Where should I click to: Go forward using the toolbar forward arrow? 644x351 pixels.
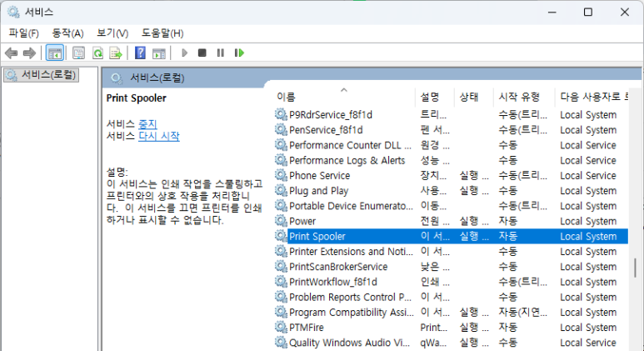coord(29,53)
